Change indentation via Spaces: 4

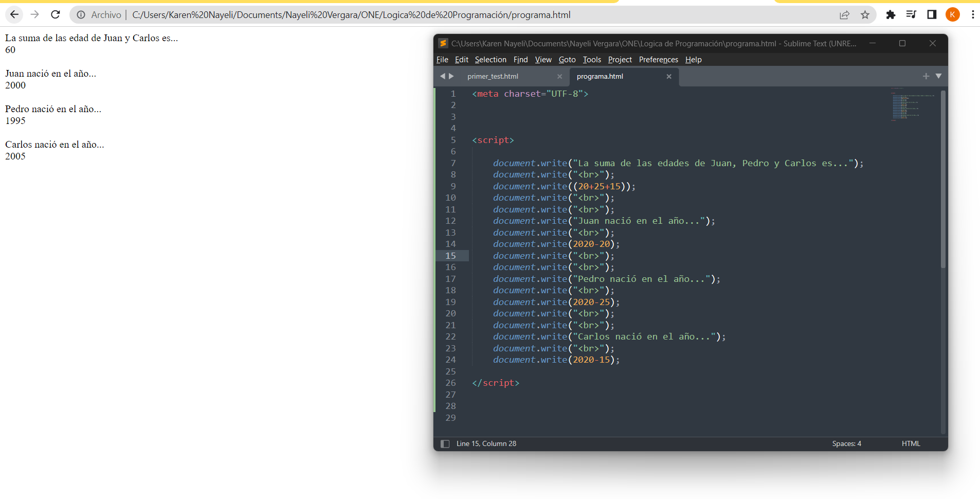(x=846, y=443)
